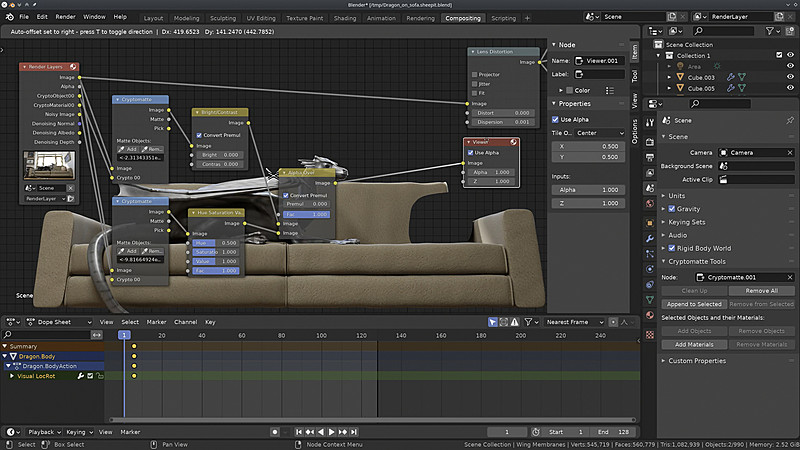Click the Visual LocRot modifier wrench icon

tap(81, 376)
